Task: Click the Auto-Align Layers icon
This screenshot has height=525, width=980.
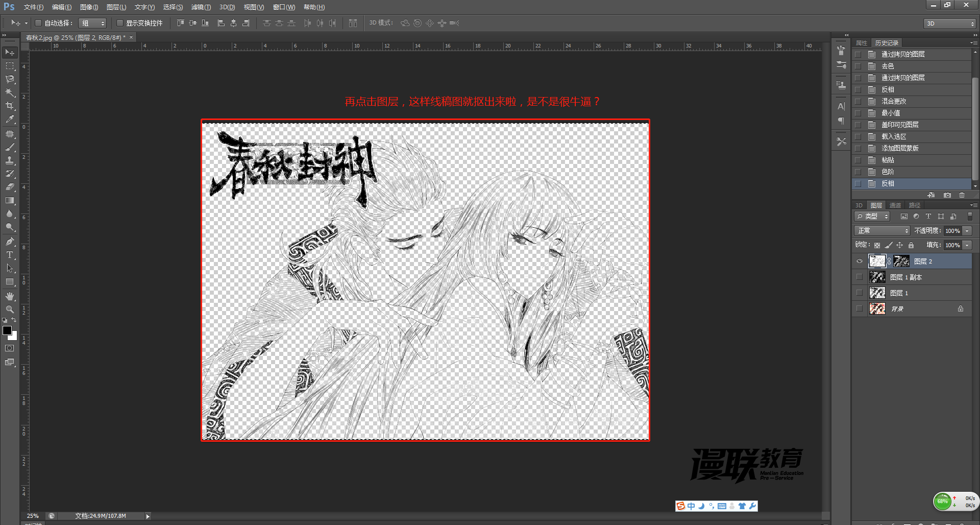Action: tap(353, 23)
